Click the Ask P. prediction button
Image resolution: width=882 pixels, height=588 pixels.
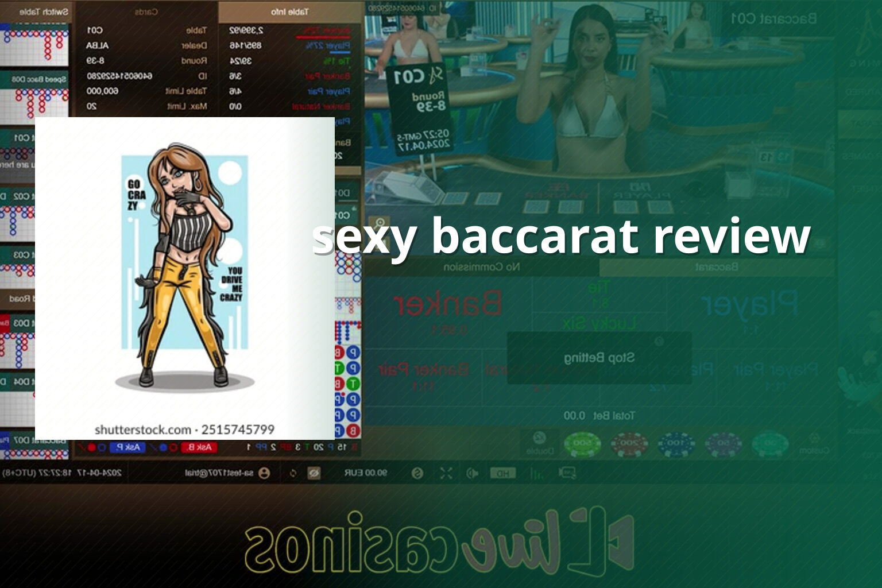click(x=129, y=447)
